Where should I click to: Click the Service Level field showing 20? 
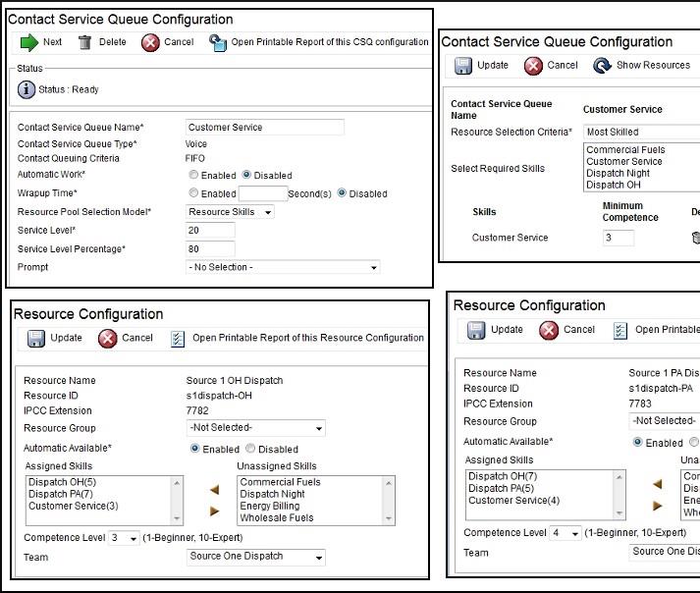(210, 231)
